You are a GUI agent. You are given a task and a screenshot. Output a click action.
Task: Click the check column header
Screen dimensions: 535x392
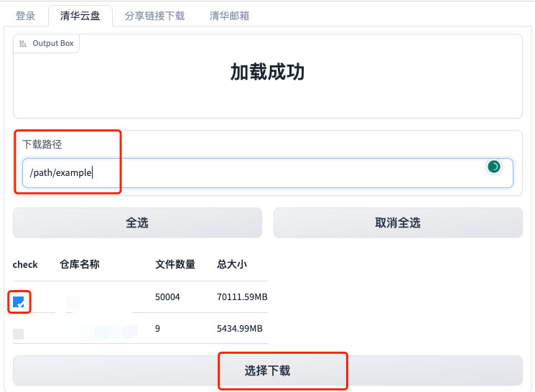pyautogui.click(x=25, y=264)
